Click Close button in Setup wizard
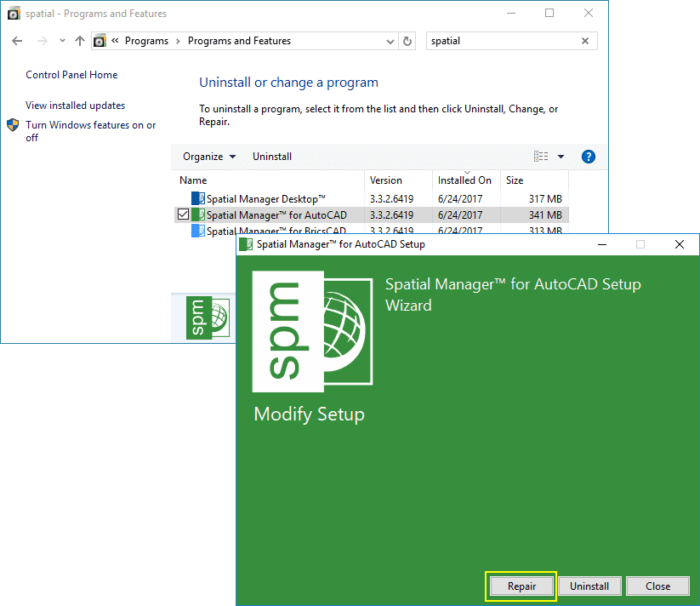 657,586
